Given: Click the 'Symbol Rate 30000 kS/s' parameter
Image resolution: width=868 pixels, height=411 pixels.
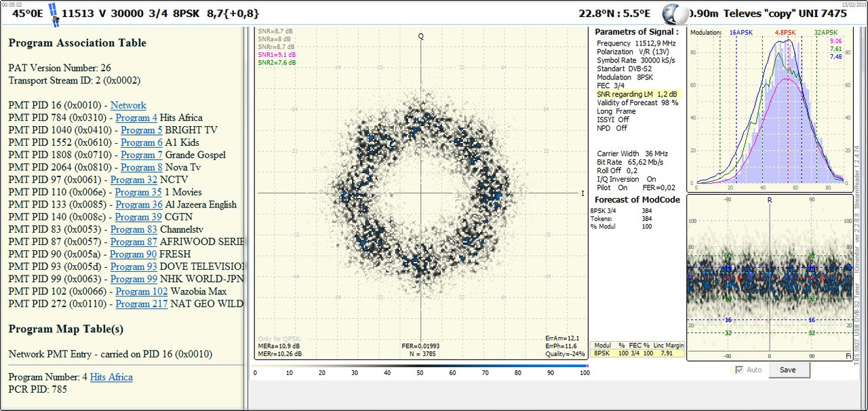Looking at the screenshot, I should [x=635, y=60].
